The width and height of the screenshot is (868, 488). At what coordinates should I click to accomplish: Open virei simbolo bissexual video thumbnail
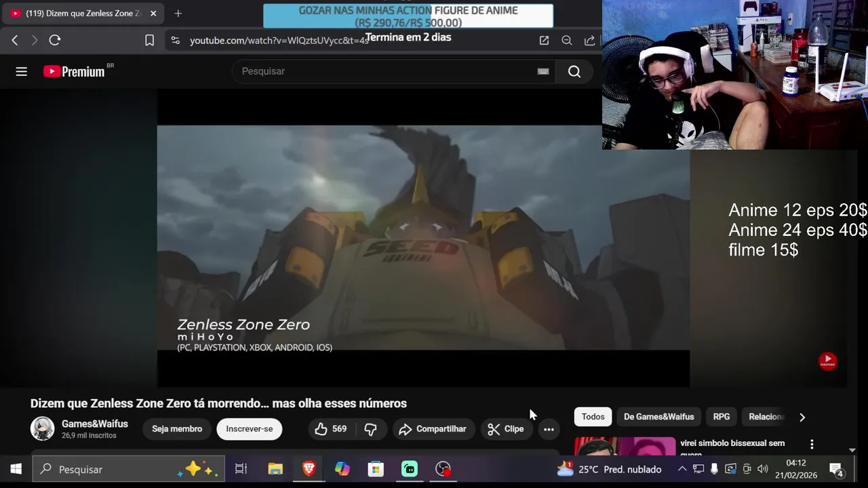pyautogui.click(x=625, y=446)
